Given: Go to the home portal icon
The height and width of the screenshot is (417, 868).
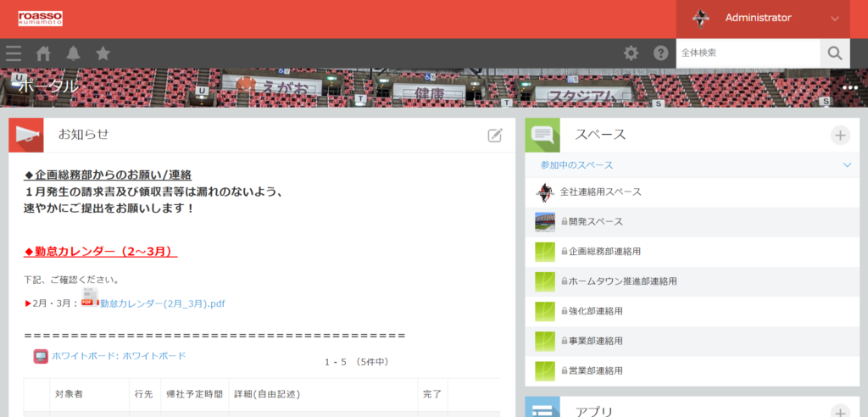Looking at the screenshot, I should coord(43,53).
